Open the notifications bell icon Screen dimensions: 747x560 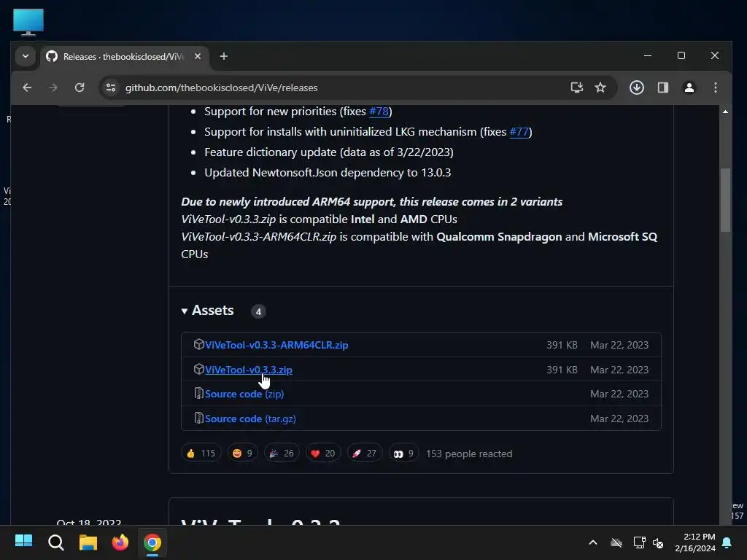tap(727, 542)
